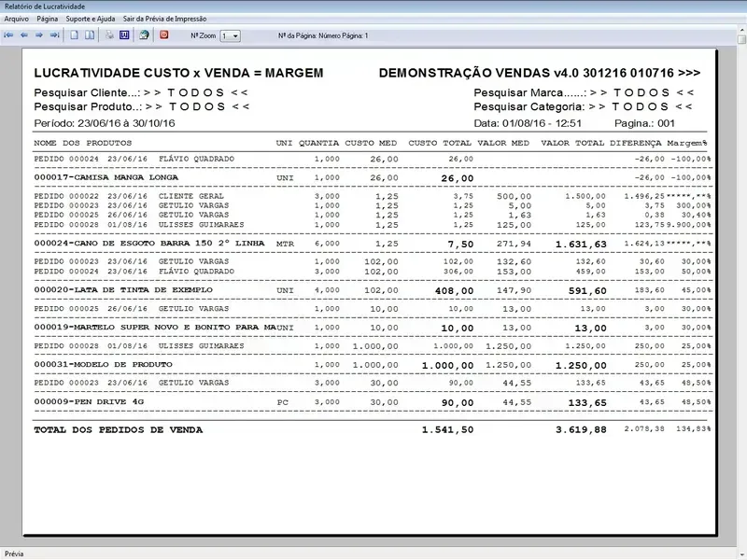Click the Prévia status bar label

(x=16, y=553)
